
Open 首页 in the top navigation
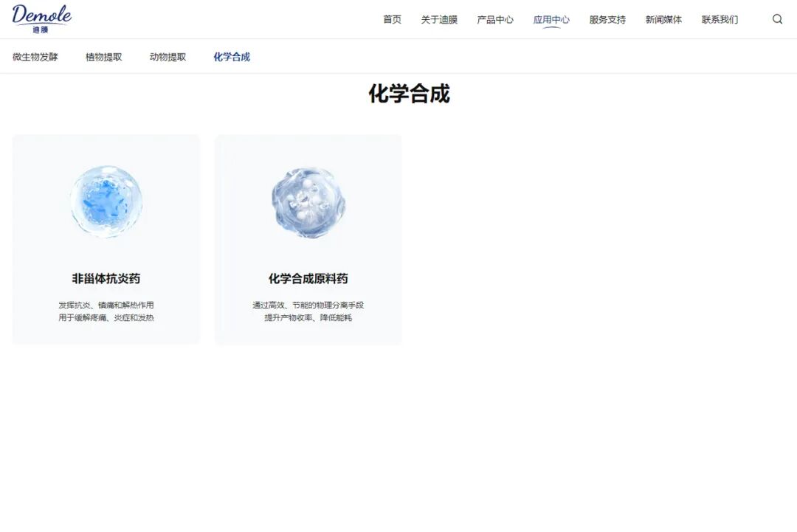[x=392, y=20]
